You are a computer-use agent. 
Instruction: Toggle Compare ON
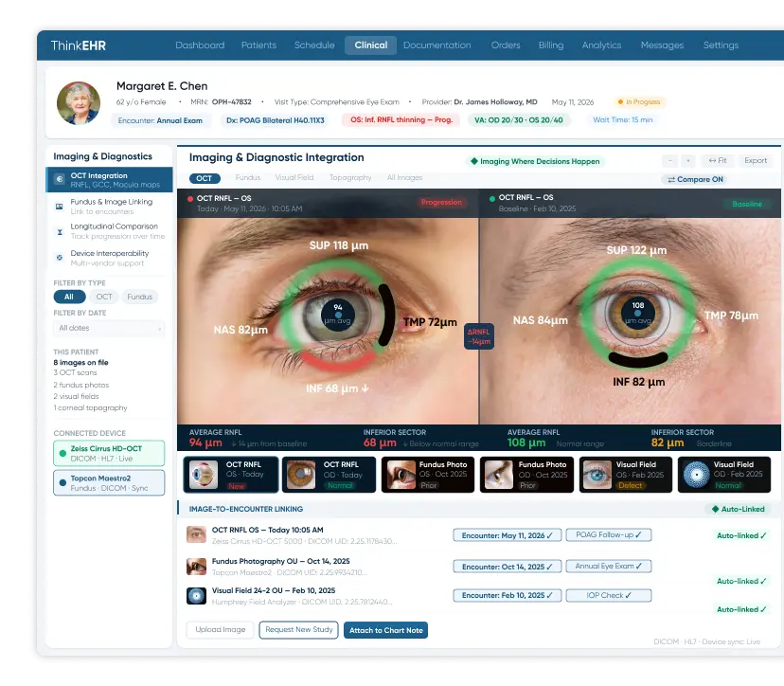pos(695,179)
